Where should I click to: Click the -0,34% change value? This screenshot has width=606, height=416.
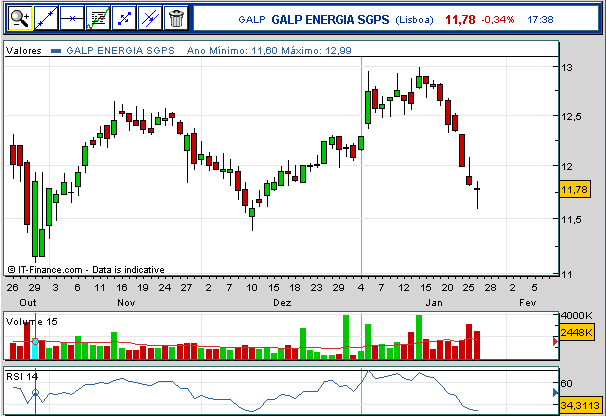click(498, 20)
